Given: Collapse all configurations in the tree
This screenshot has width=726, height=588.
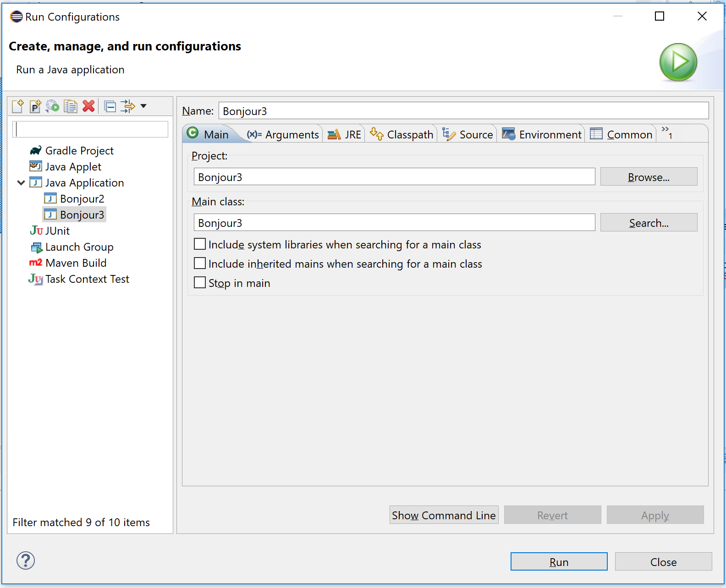Looking at the screenshot, I should pos(110,106).
